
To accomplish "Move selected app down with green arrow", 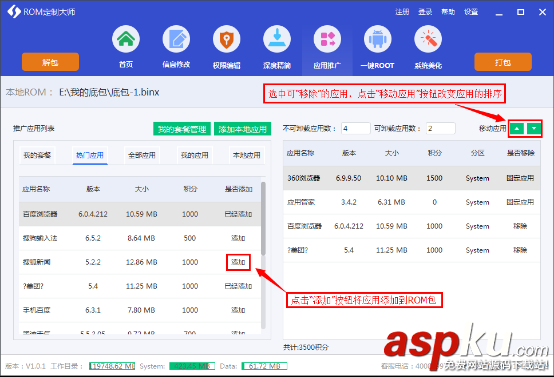I will [x=534, y=129].
